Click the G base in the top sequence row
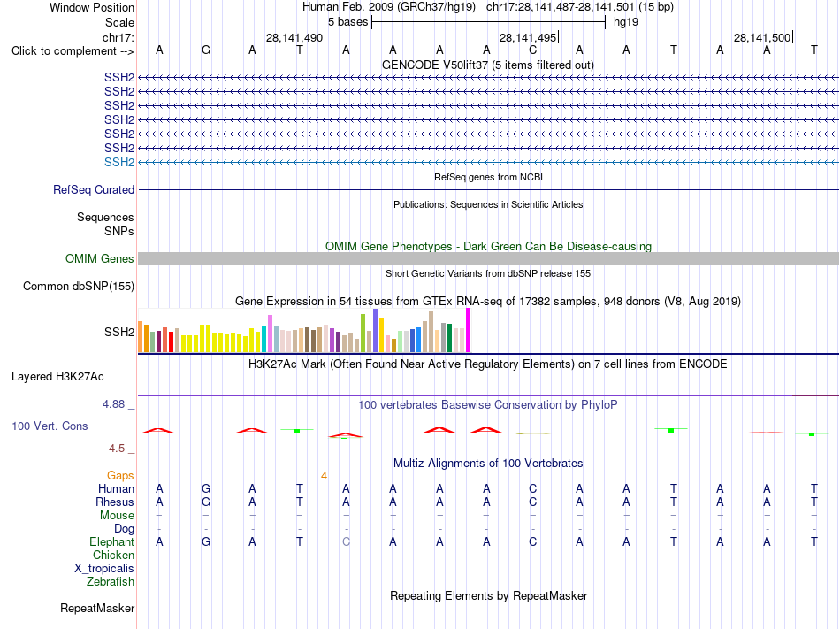 [x=206, y=50]
